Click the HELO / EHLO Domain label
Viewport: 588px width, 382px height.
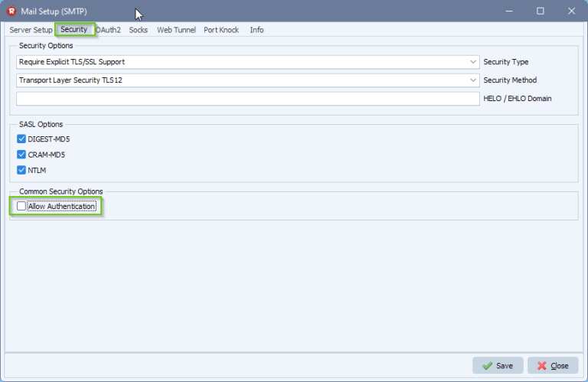coord(517,99)
